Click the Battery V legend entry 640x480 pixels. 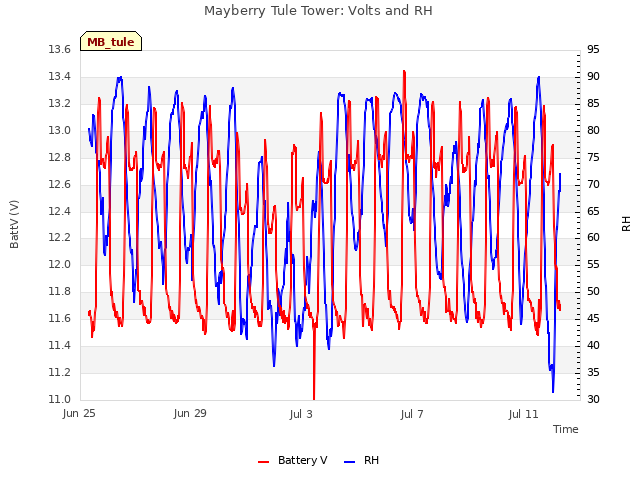coord(292,460)
